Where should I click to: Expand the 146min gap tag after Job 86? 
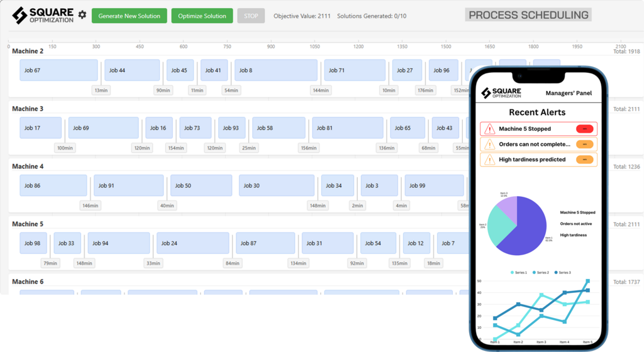(x=90, y=206)
